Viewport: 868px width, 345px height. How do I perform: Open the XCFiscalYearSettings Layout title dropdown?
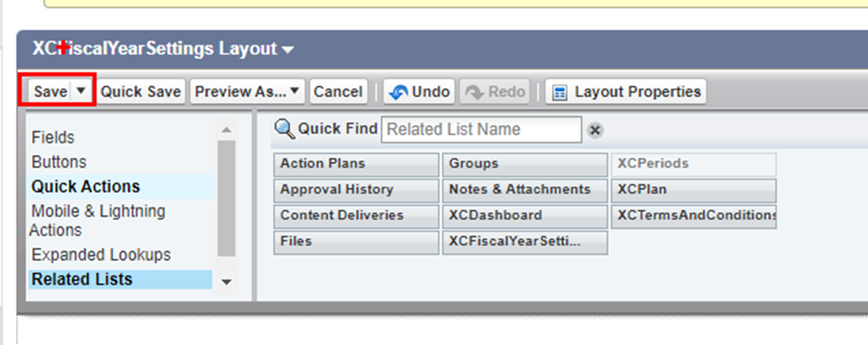click(x=288, y=50)
